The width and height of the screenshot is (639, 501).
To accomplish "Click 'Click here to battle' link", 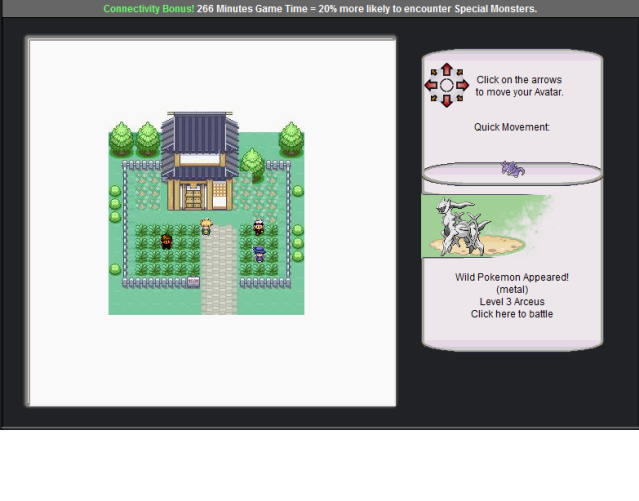I will tap(512, 314).
